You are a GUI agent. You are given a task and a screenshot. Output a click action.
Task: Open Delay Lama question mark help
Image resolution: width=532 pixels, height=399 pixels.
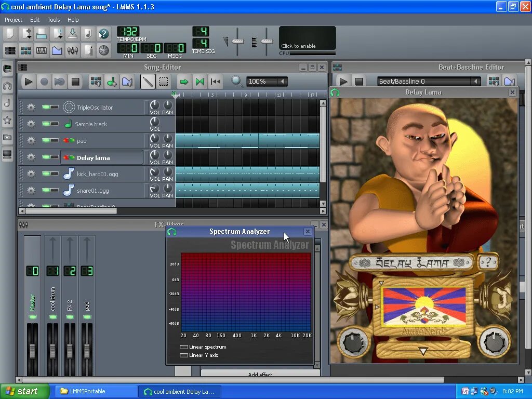[488, 262]
